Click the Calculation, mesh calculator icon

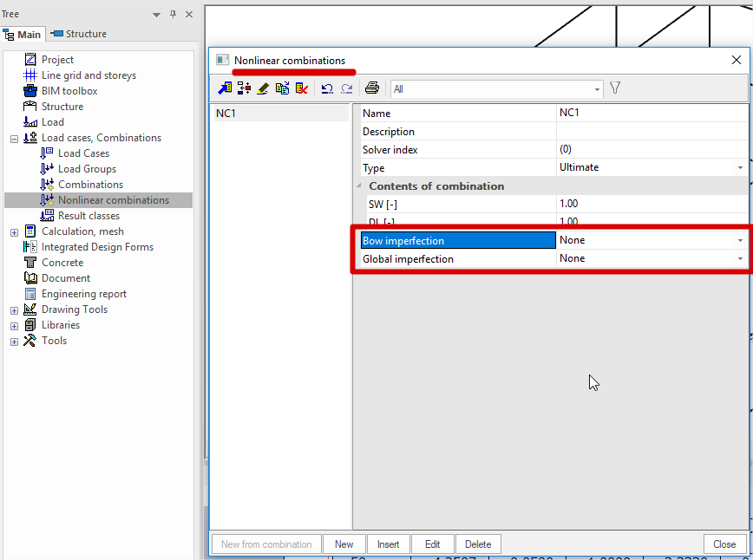(x=30, y=231)
